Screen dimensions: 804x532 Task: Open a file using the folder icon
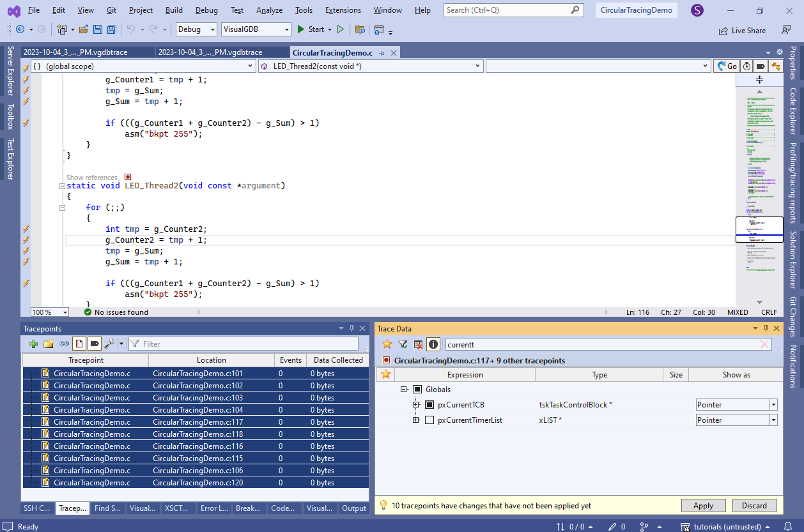click(x=84, y=29)
